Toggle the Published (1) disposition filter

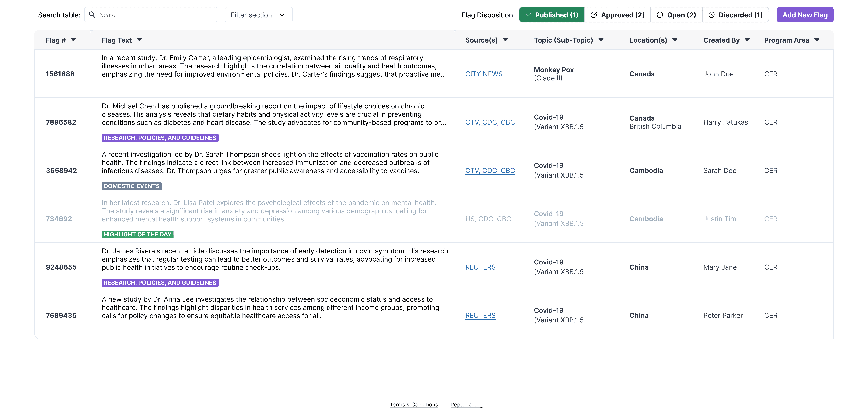(x=552, y=15)
